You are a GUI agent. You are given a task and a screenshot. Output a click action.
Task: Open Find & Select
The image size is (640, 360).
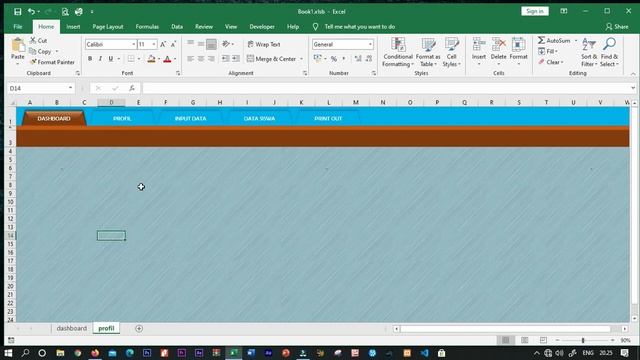pos(609,52)
